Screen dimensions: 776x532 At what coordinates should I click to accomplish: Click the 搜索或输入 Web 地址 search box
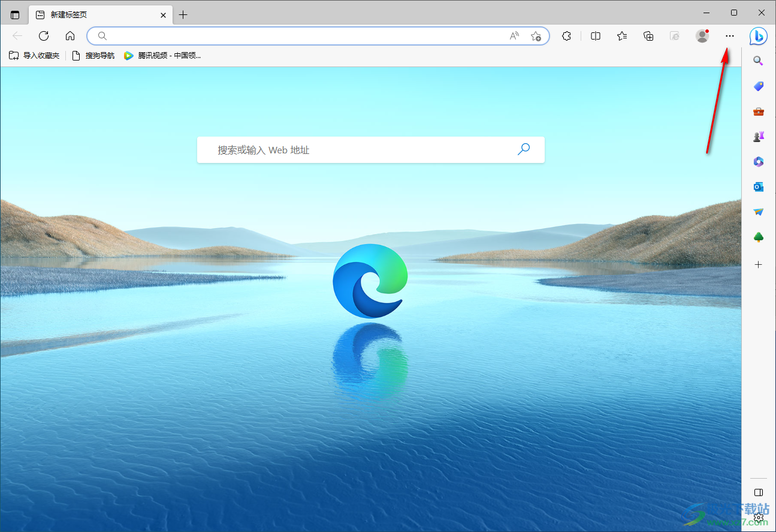click(x=371, y=150)
